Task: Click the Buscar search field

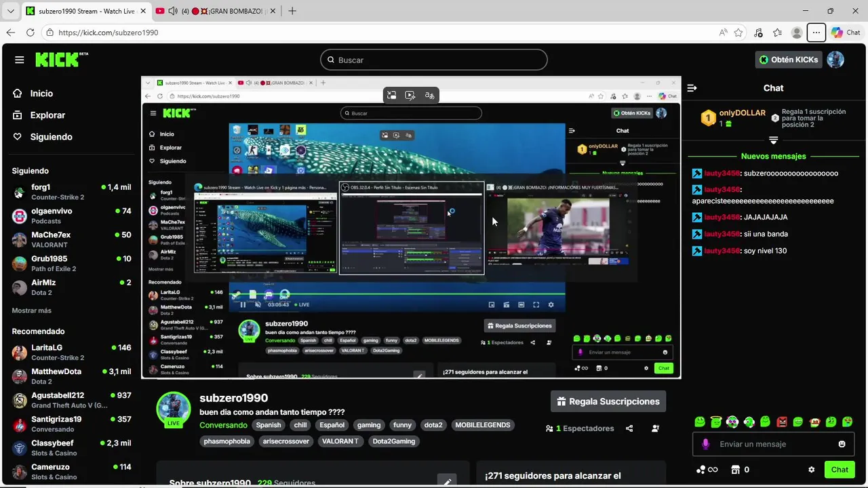Action: click(434, 60)
